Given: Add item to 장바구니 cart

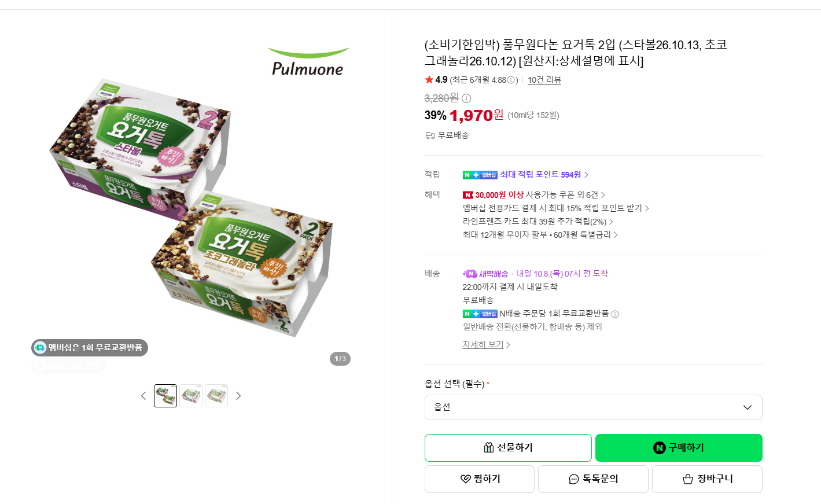Looking at the screenshot, I should pos(707,479).
